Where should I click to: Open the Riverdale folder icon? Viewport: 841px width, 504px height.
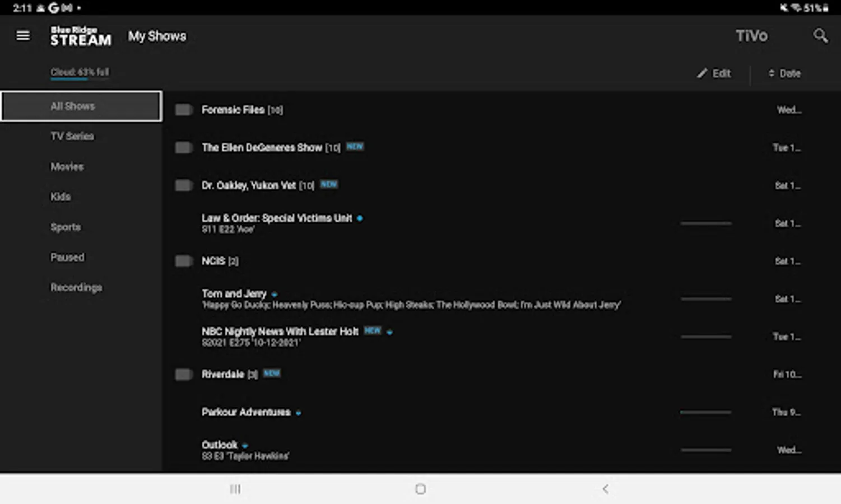tap(184, 374)
